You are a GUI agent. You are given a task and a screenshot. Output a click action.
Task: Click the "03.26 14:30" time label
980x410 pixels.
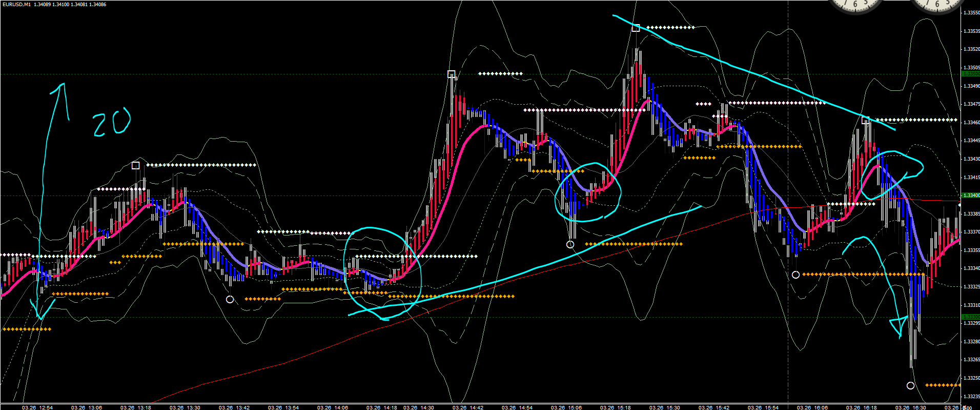419,407
